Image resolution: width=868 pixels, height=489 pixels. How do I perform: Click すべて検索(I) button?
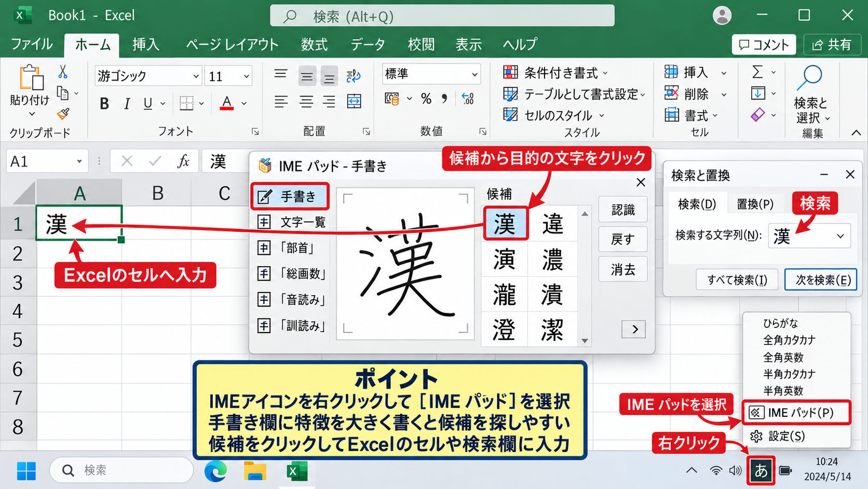click(737, 280)
